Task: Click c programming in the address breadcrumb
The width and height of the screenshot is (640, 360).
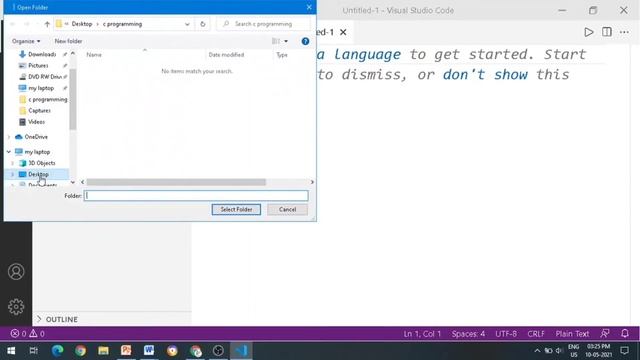Action: (122, 24)
